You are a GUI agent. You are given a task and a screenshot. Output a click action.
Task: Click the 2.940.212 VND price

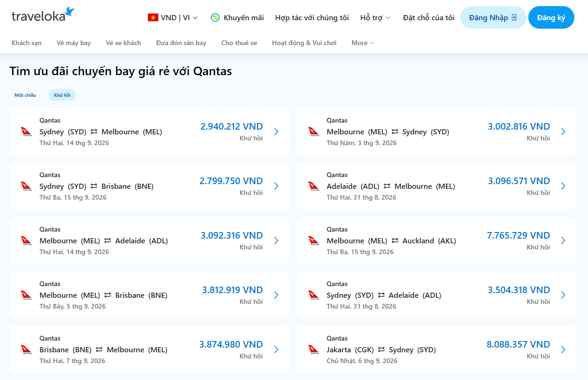pyautogui.click(x=232, y=126)
